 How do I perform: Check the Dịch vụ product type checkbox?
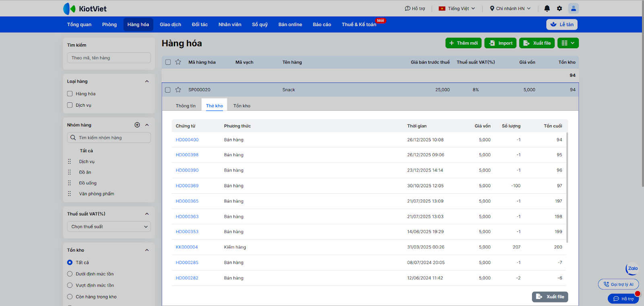point(70,105)
